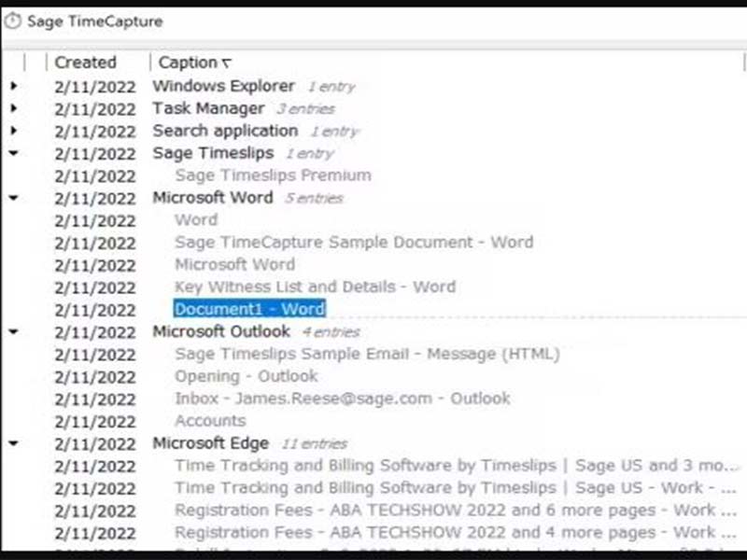Collapse the Microsoft Edge group
The width and height of the screenshot is (747, 560).
coord(14,443)
